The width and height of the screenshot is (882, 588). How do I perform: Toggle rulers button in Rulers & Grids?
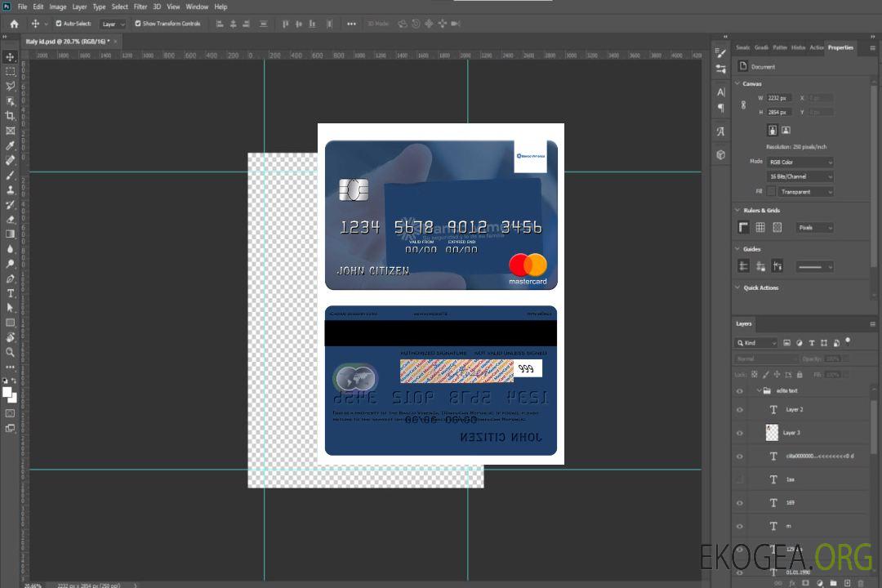(x=744, y=227)
